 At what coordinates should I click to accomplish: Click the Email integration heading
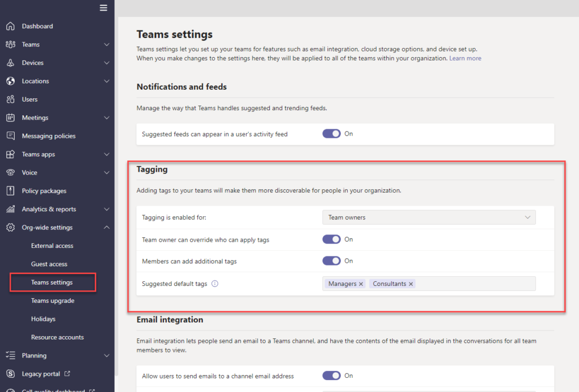point(170,320)
